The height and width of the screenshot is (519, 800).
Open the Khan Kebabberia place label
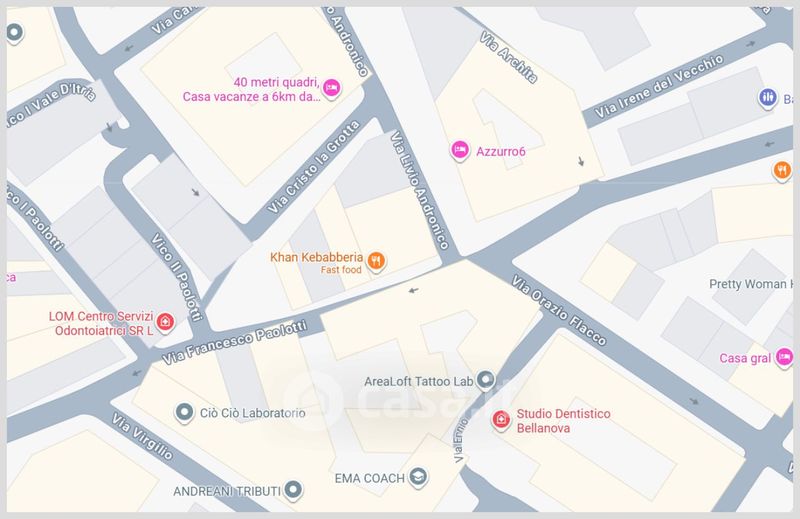[316, 257]
